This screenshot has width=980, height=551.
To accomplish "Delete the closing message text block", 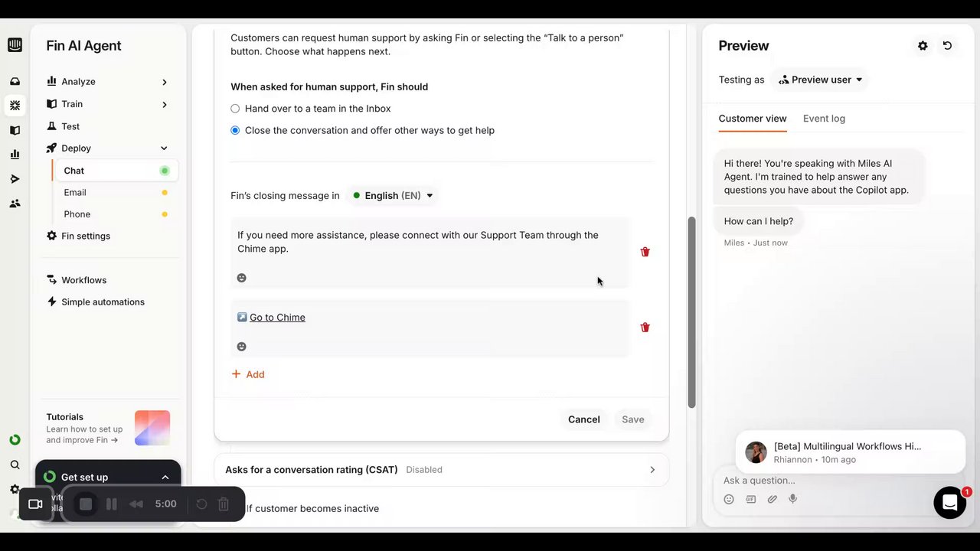I will point(645,252).
